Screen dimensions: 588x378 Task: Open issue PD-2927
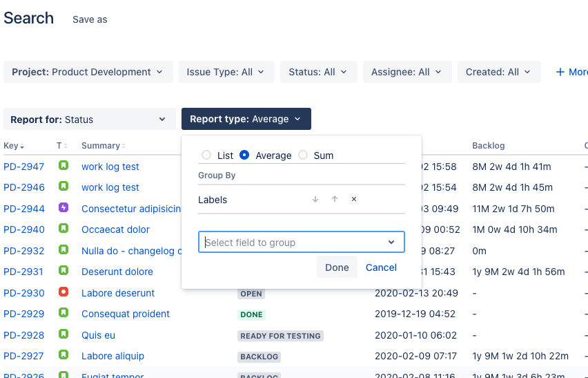click(23, 356)
